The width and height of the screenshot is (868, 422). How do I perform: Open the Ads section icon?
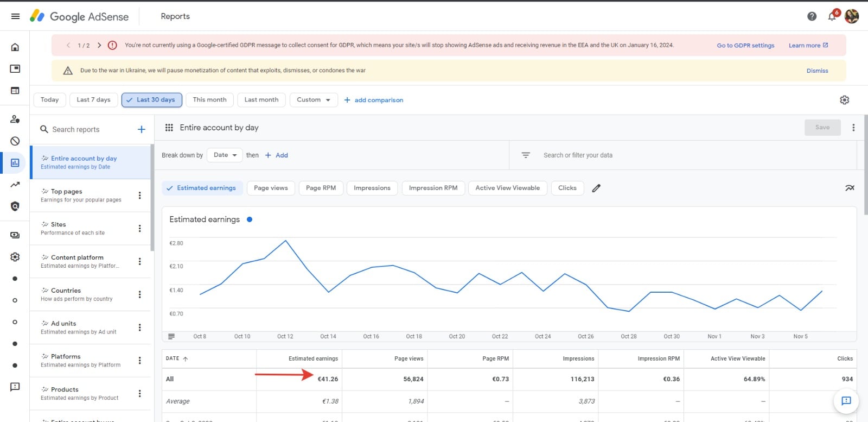15,69
